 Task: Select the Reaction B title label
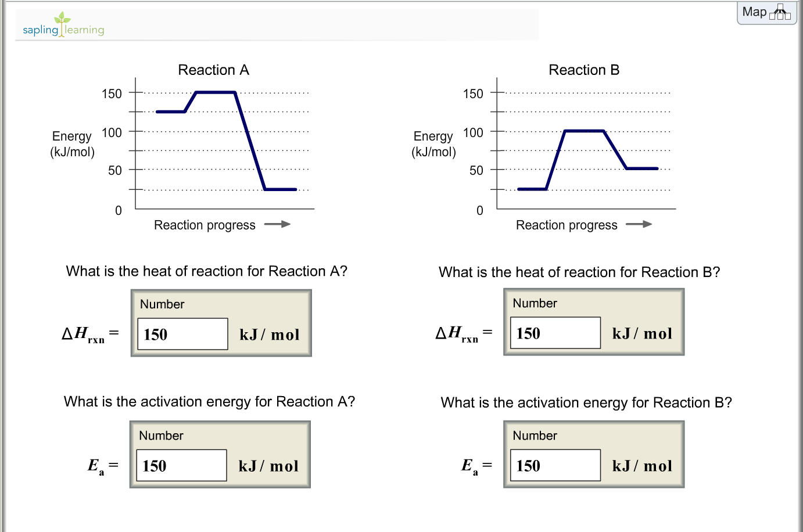pyautogui.click(x=583, y=70)
